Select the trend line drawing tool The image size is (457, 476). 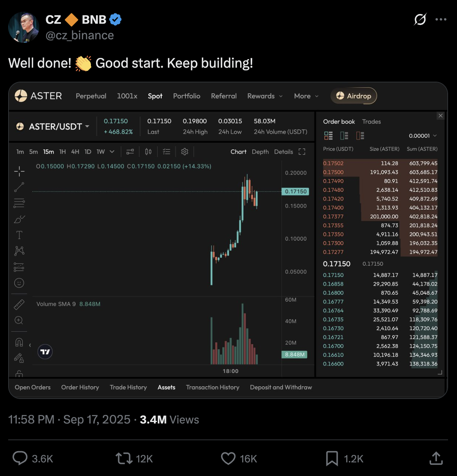tap(19, 187)
